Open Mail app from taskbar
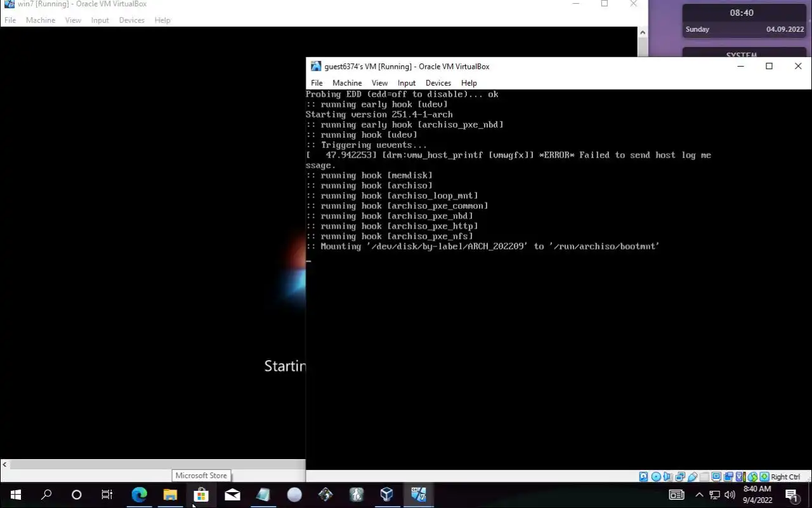Image resolution: width=812 pixels, height=508 pixels. [232, 495]
